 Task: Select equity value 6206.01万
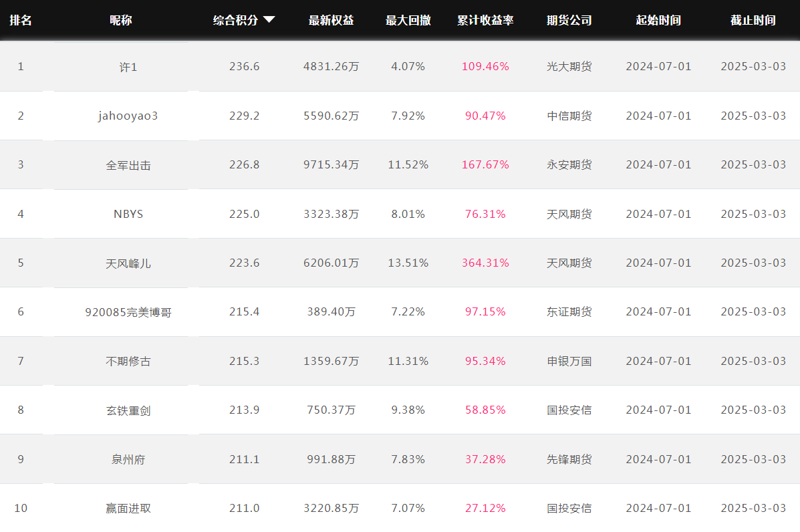(x=331, y=263)
